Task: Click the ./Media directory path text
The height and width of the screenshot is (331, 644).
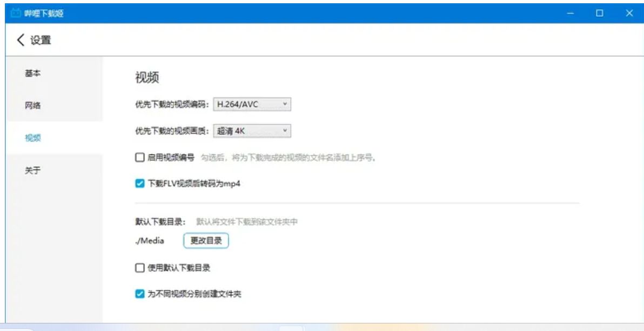Action: [x=150, y=241]
